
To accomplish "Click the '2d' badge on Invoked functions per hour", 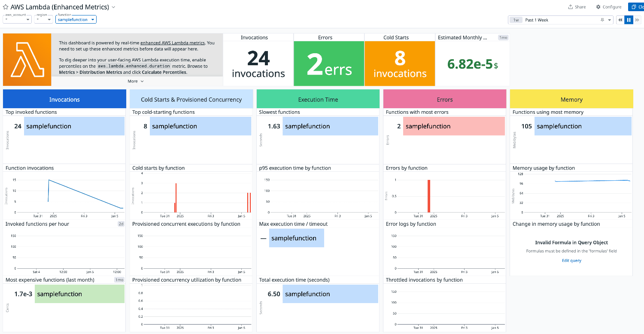I will coord(121,224).
